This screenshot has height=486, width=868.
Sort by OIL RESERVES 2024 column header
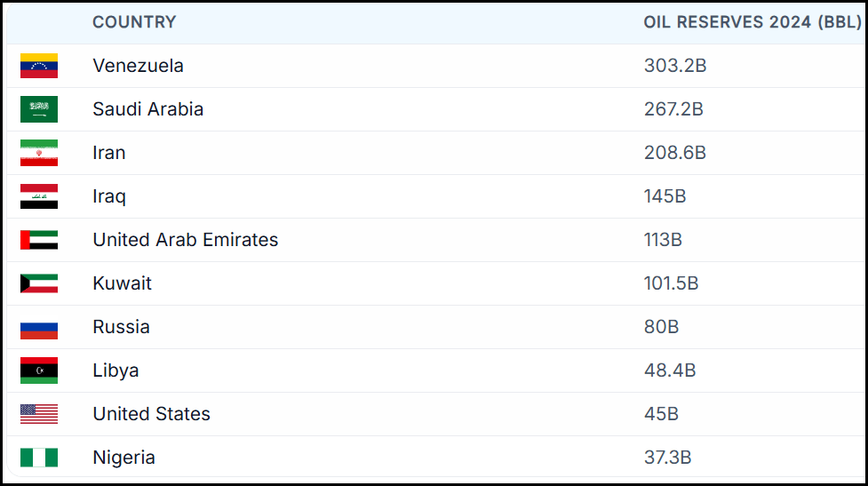point(752,22)
